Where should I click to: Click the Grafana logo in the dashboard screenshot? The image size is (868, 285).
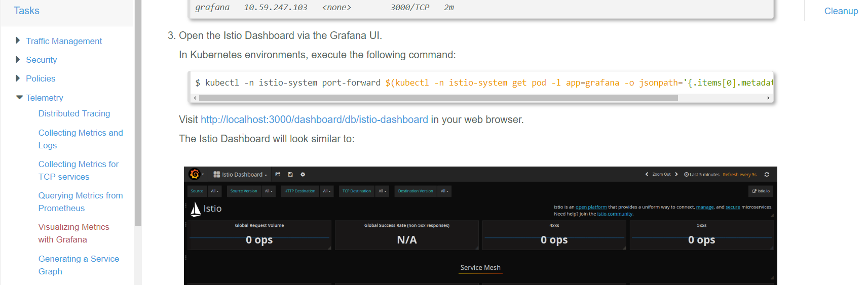point(195,174)
